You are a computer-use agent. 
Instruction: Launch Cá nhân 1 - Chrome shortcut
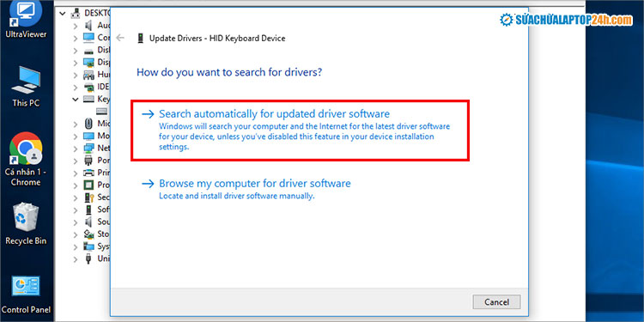[26, 160]
